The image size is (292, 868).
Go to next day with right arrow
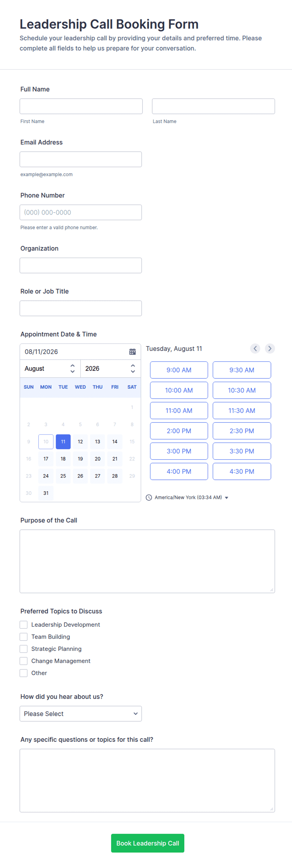click(x=270, y=348)
